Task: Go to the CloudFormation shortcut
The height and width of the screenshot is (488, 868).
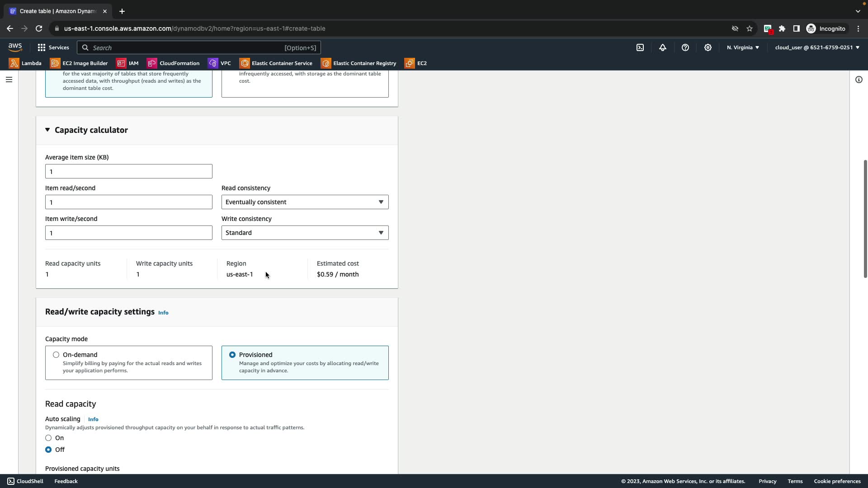Action: (x=173, y=63)
